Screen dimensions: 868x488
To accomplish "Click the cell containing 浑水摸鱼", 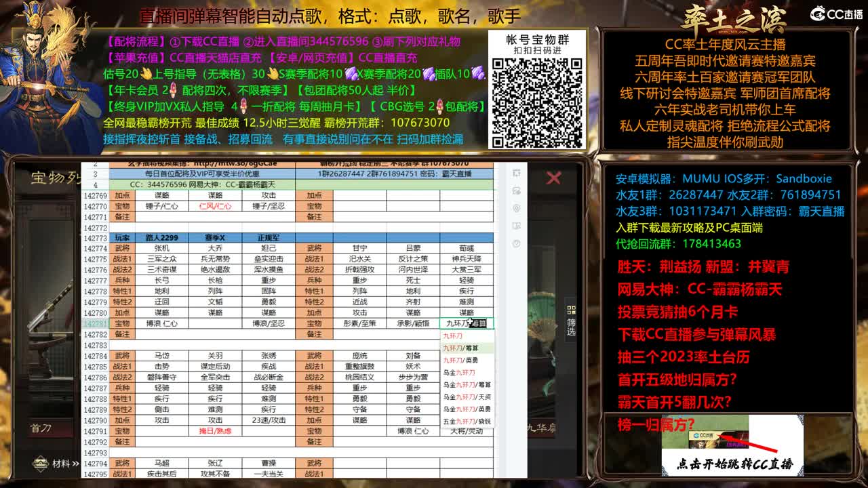I will coord(269,270).
